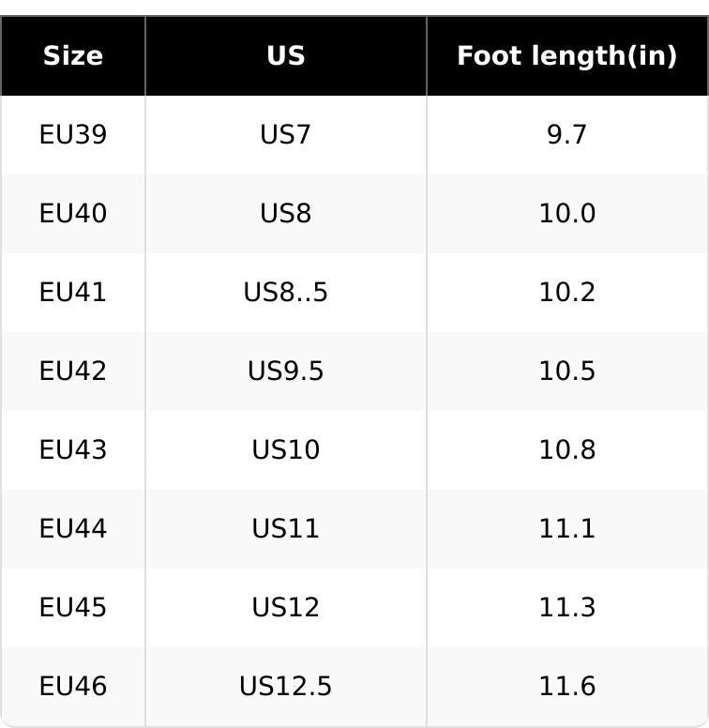Select the EU45 size cell
This screenshot has height=728, width=709.
pyautogui.click(x=73, y=607)
